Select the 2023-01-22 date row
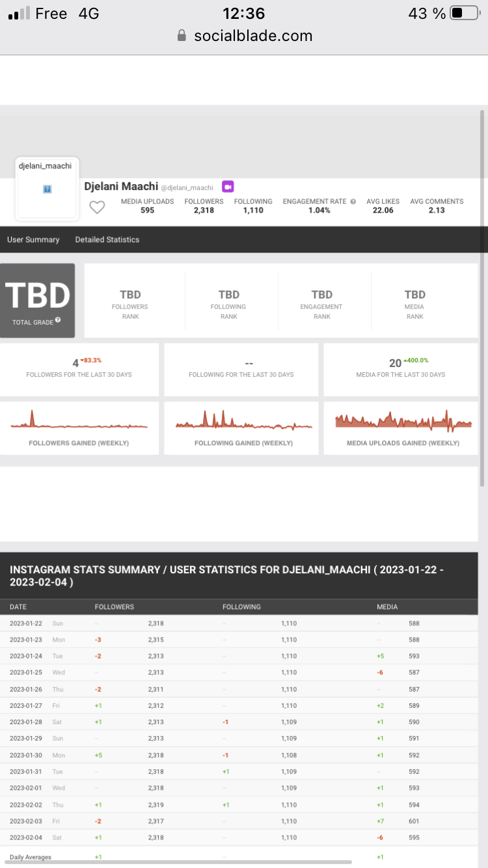Image resolution: width=488 pixels, height=868 pixels. click(x=239, y=623)
